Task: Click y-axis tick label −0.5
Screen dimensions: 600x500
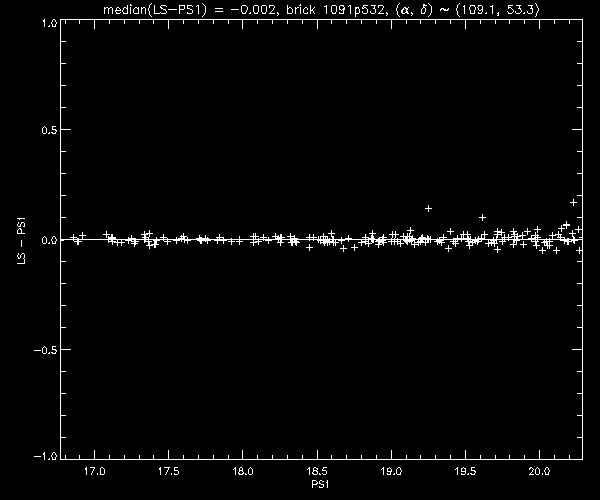Action: click(46, 350)
